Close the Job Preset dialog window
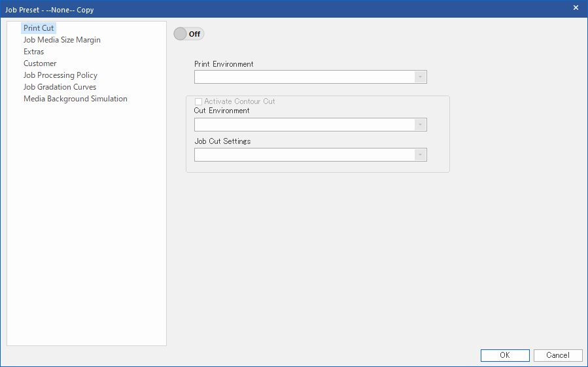 coord(576,8)
